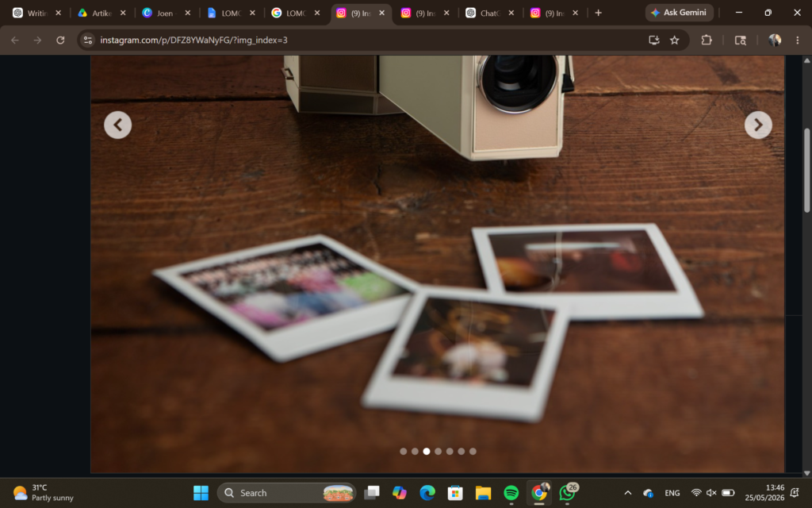The image size is (812, 508).
Task: Open Spotify from the taskbar
Action: coord(511,493)
